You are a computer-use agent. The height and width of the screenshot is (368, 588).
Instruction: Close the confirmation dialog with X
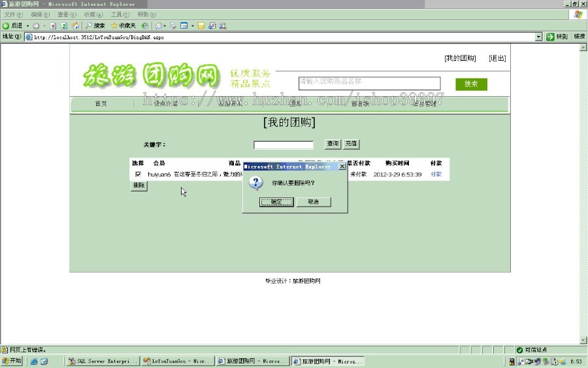342,166
